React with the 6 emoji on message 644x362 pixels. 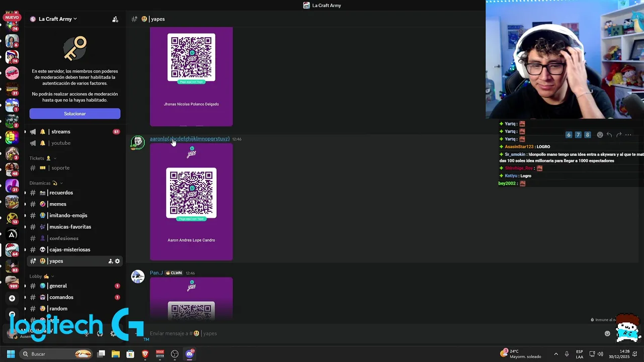(569, 135)
